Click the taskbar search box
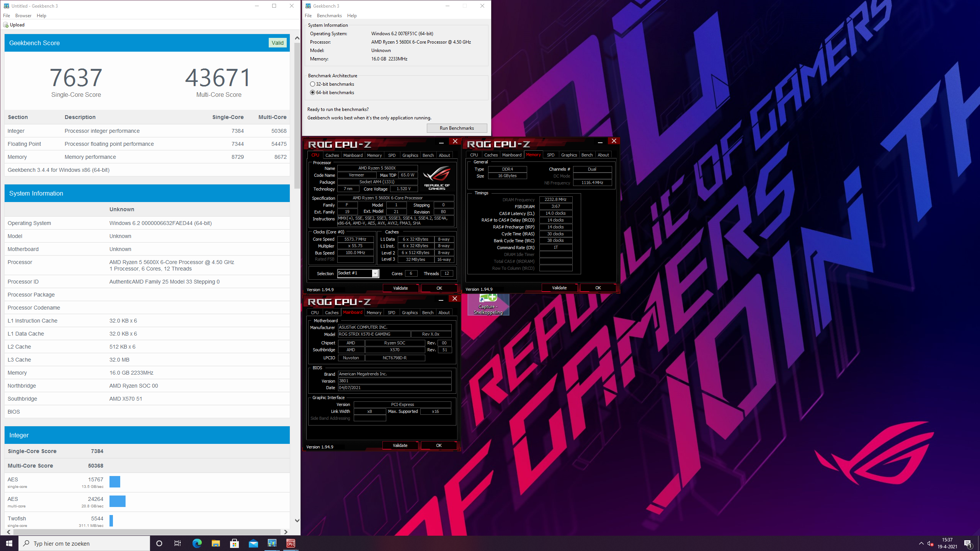 (x=84, y=543)
